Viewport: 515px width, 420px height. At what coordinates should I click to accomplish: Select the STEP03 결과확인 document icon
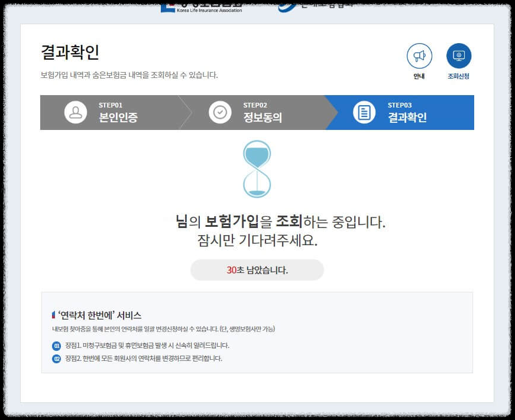364,112
